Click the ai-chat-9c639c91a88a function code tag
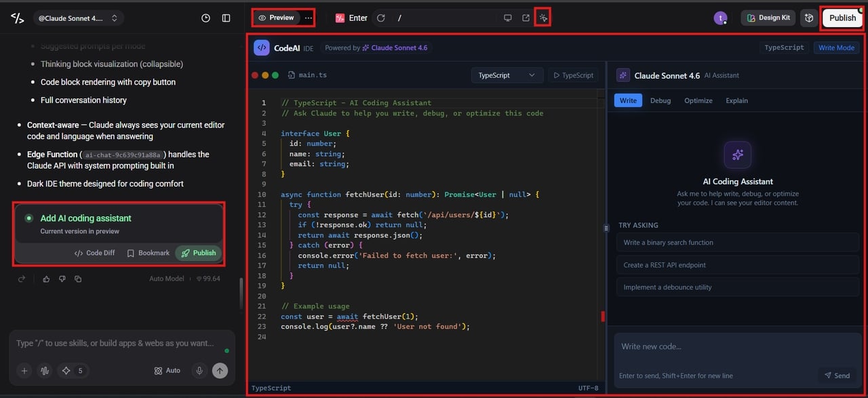The height and width of the screenshot is (398, 868). click(x=123, y=155)
